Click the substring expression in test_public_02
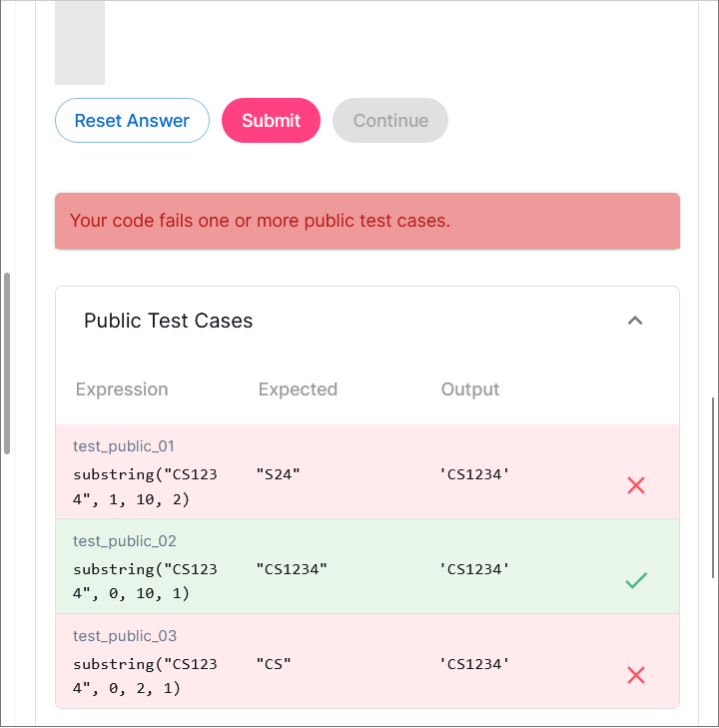Screen dimensions: 719x728 pos(145,580)
